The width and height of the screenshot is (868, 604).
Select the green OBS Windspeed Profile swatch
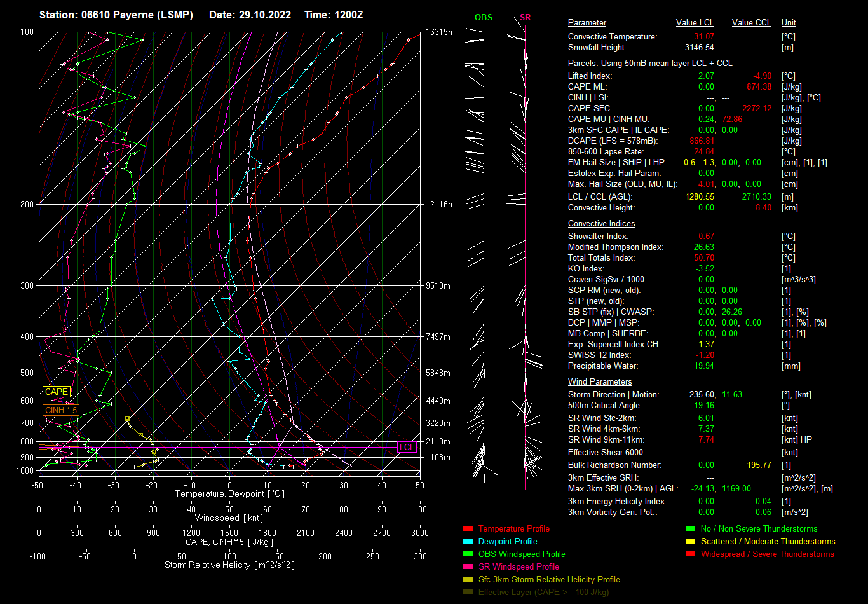[x=468, y=554]
